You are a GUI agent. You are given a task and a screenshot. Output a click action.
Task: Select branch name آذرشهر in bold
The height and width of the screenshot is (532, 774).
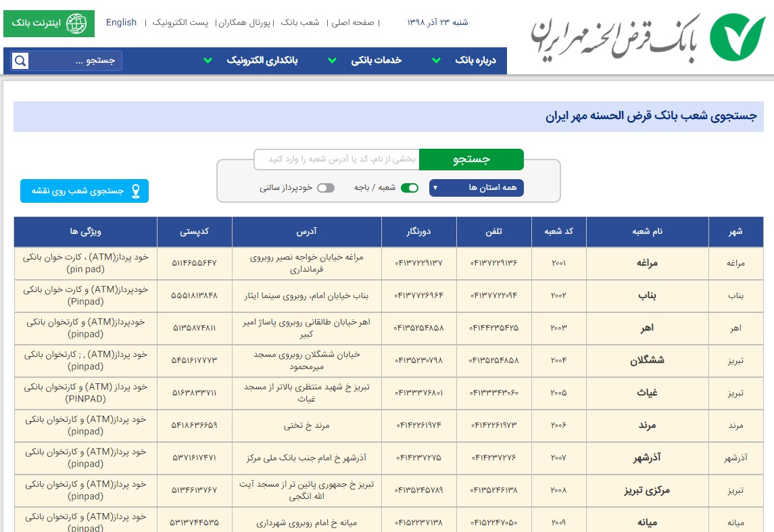coord(647,458)
